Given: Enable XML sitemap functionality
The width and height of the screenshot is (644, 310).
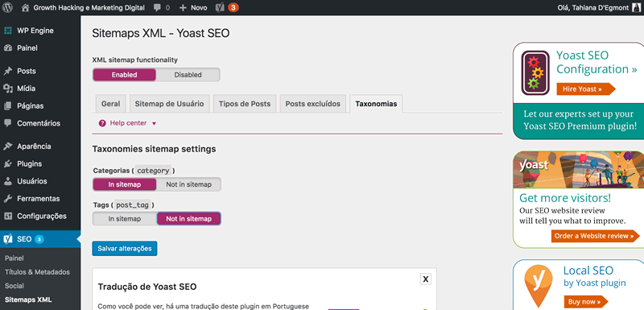Looking at the screenshot, I should (124, 75).
